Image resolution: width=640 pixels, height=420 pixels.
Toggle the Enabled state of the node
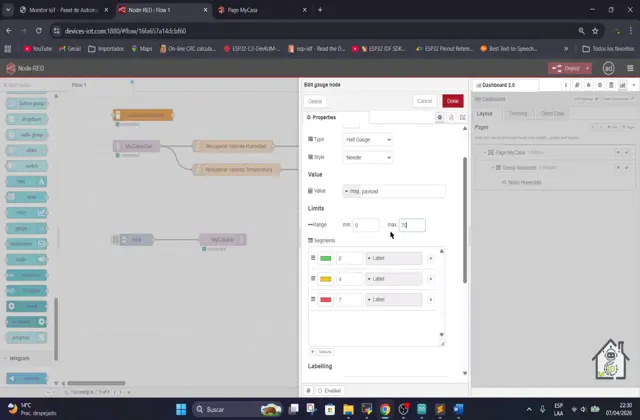coord(326,390)
